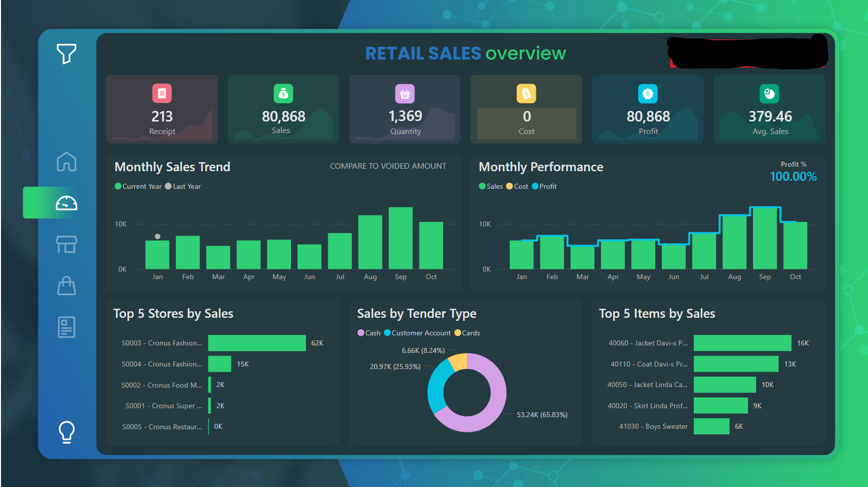Click the Compare to Voided Amount button
Viewport: 868px width, 487px height.
pyautogui.click(x=388, y=166)
